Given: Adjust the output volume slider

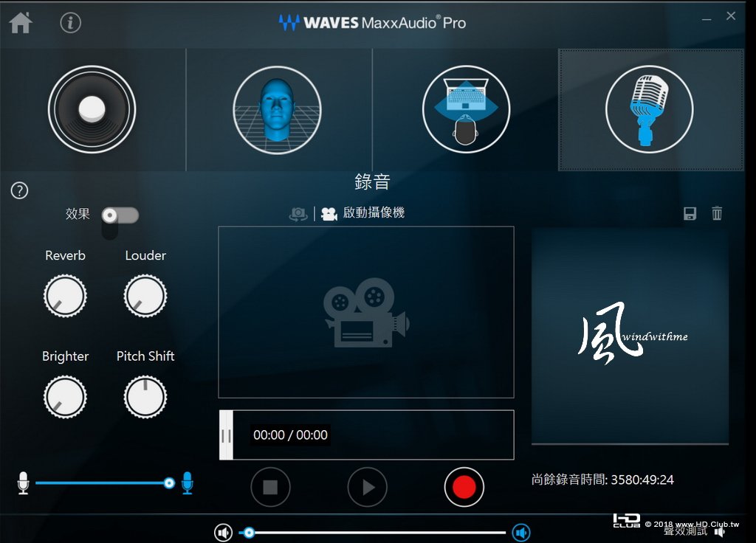Looking at the screenshot, I should point(372,533).
